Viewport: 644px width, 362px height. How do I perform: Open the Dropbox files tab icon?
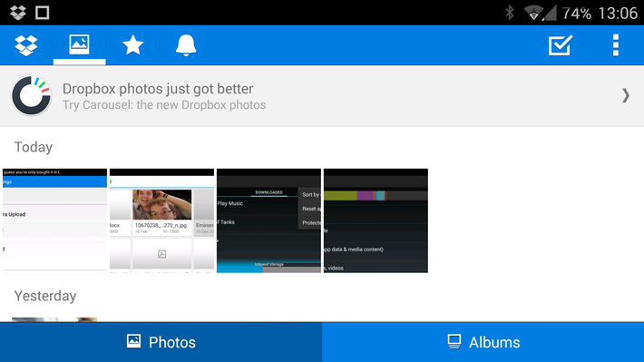[x=26, y=45]
